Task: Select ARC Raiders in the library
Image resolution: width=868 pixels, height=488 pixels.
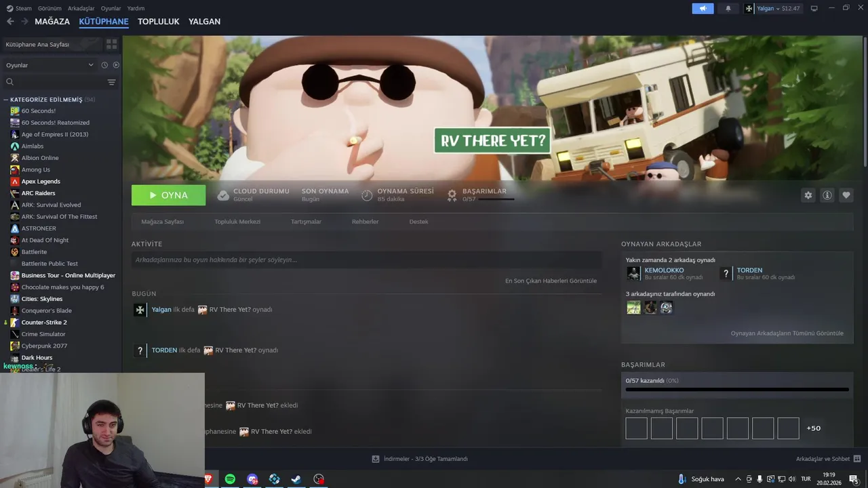Action: 38,193
